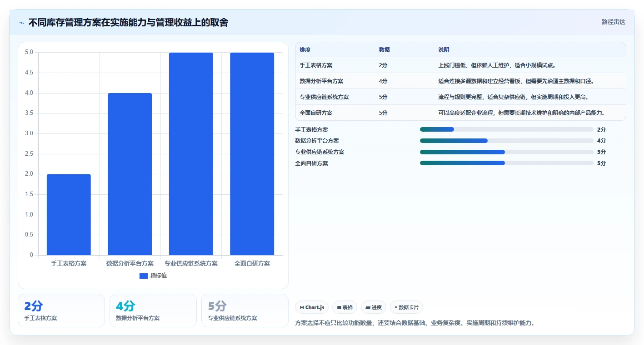Click the 路径雷达 label in header
Screen dimensions: 644x345
[613, 22]
